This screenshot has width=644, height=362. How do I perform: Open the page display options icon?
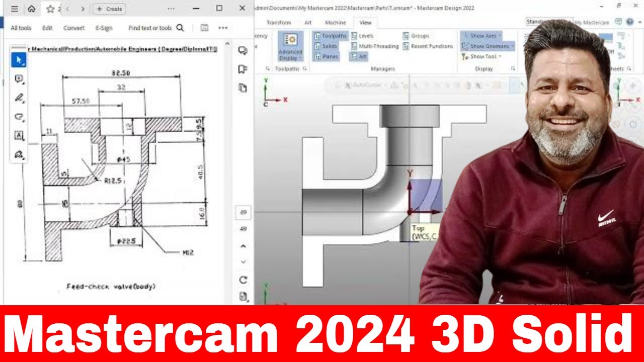coord(243,297)
